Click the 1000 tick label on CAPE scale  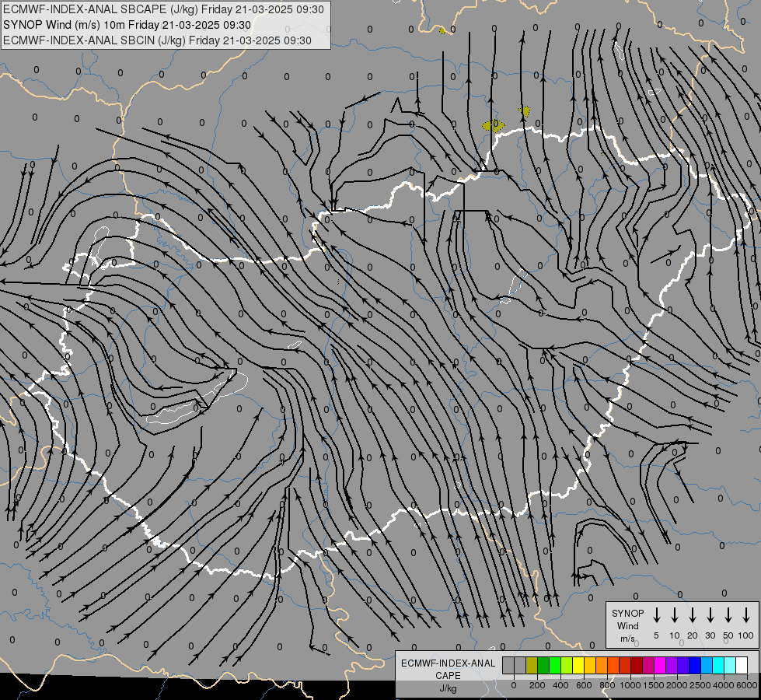(630, 685)
